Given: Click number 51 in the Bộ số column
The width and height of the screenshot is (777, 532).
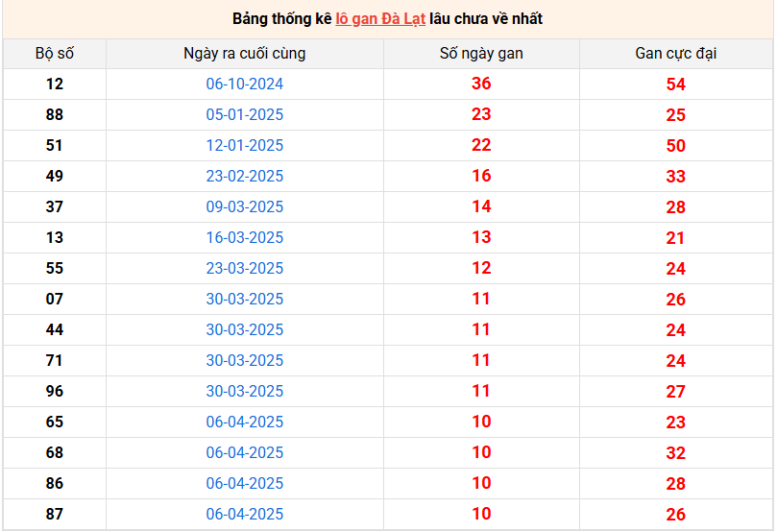Looking at the screenshot, I should pyautogui.click(x=55, y=146).
